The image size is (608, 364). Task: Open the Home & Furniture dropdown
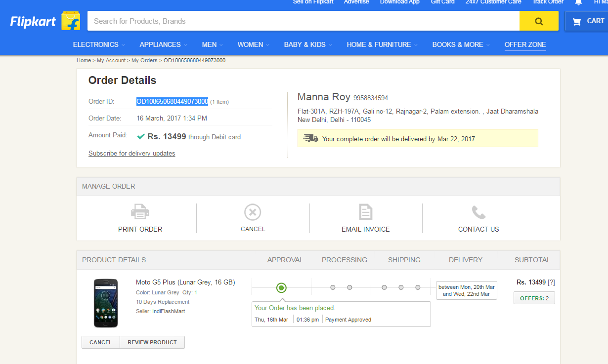click(x=382, y=44)
